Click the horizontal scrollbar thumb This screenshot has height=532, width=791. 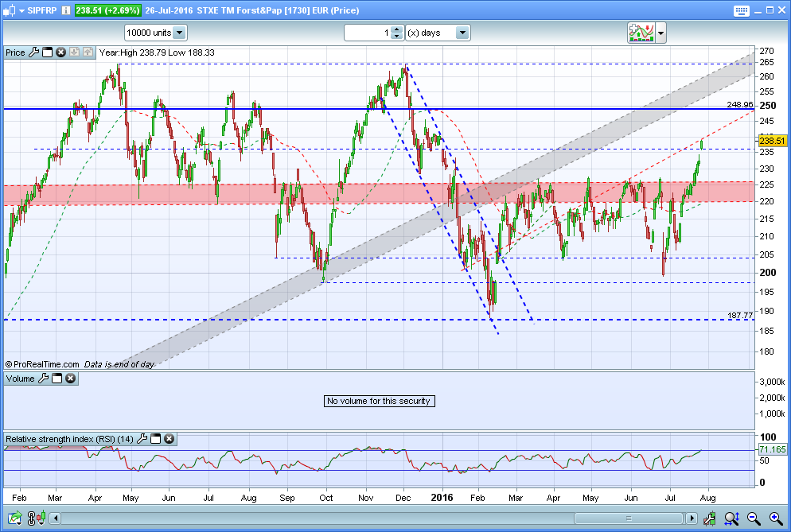(x=629, y=518)
